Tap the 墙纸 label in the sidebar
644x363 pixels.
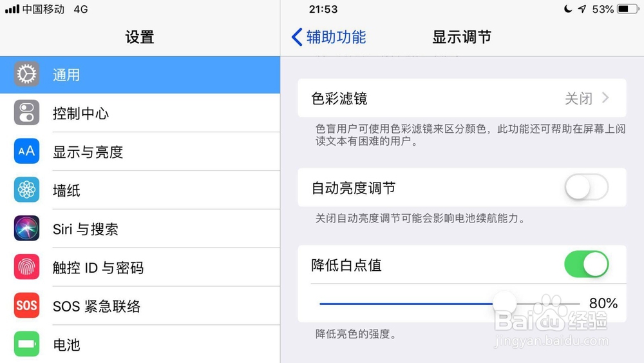click(66, 191)
